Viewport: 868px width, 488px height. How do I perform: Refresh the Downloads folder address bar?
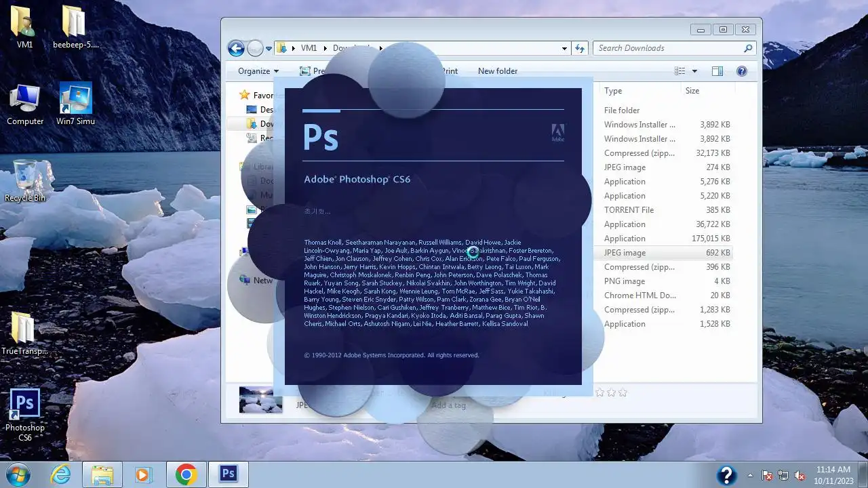click(x=580, y=48)
